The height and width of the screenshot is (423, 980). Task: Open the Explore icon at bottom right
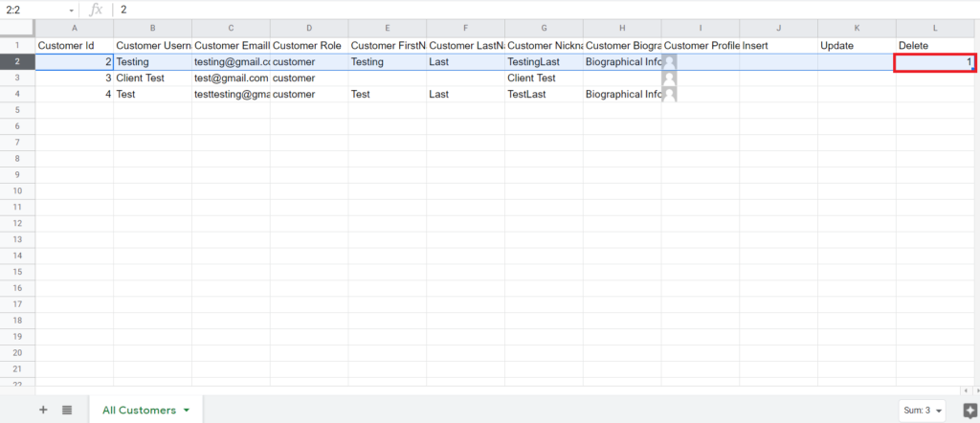pos(969,411)
